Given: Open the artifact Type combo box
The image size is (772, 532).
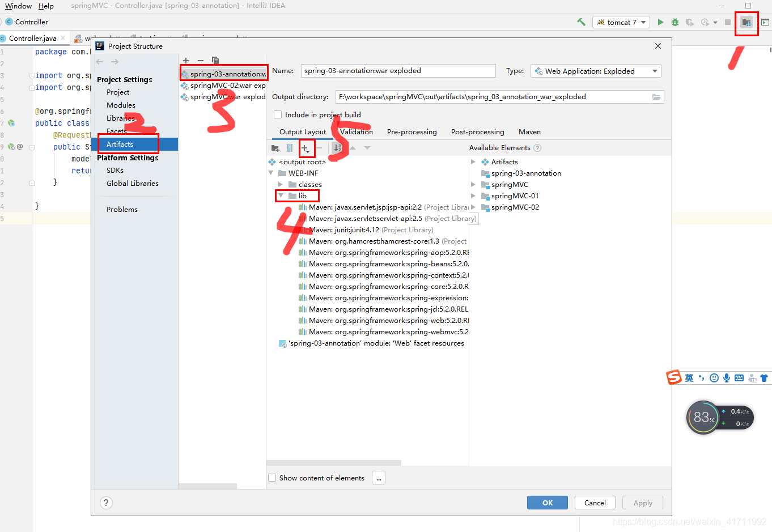Looking at the screenshot, I should coord(596,71).
